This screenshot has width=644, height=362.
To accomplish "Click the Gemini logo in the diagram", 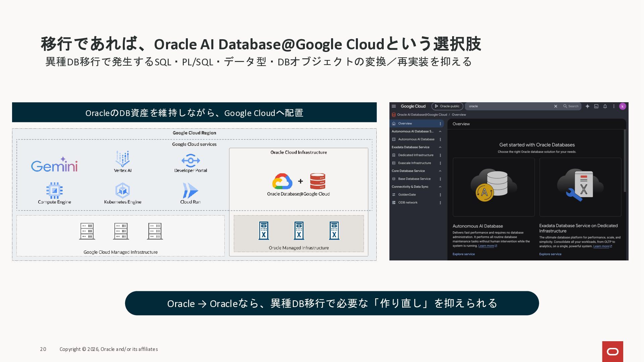I will 54,164.
